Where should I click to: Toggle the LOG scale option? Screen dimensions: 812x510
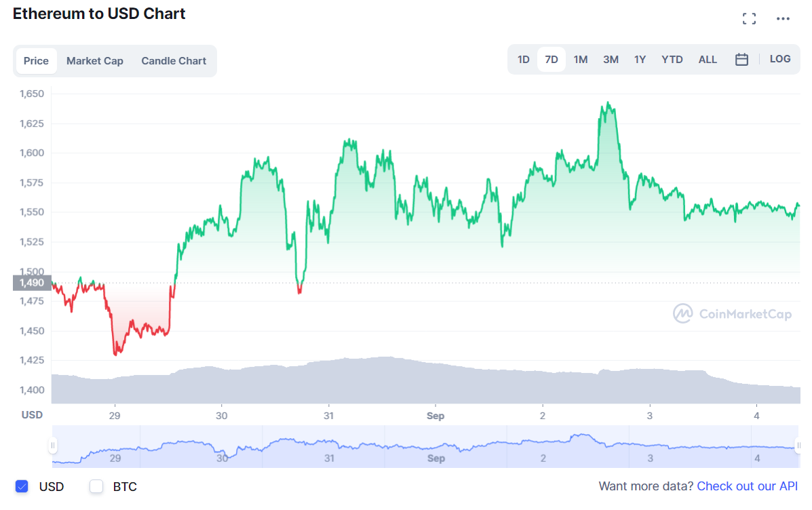tap(780, 59)
